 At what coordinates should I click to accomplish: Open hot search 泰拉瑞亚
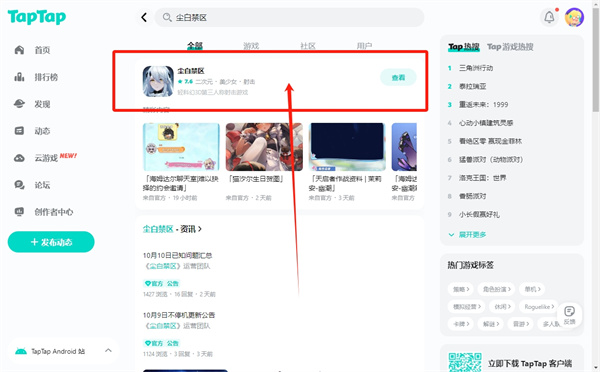pos(473,86)
